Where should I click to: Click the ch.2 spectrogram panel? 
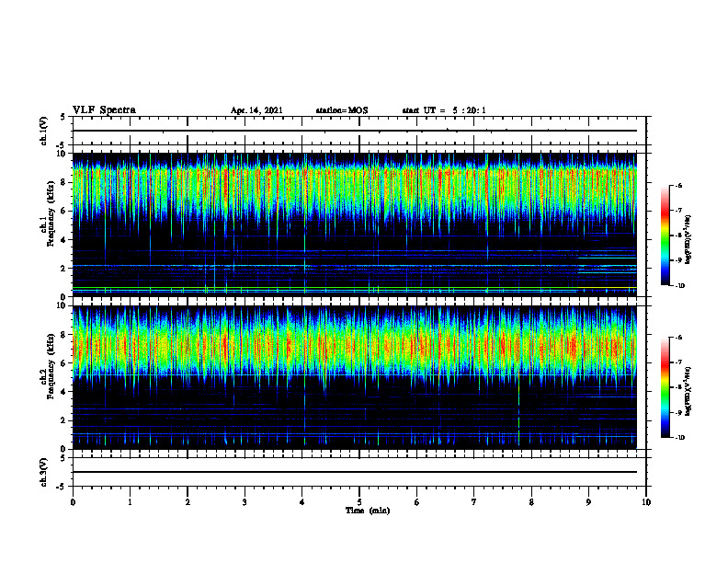pyautogui.click(x=354, y=377)
